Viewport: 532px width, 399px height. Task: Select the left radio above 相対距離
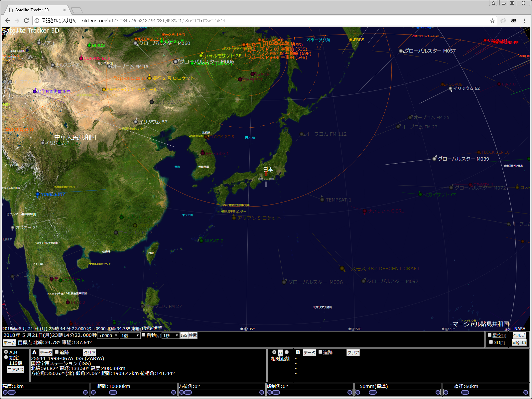pos(274,352)
